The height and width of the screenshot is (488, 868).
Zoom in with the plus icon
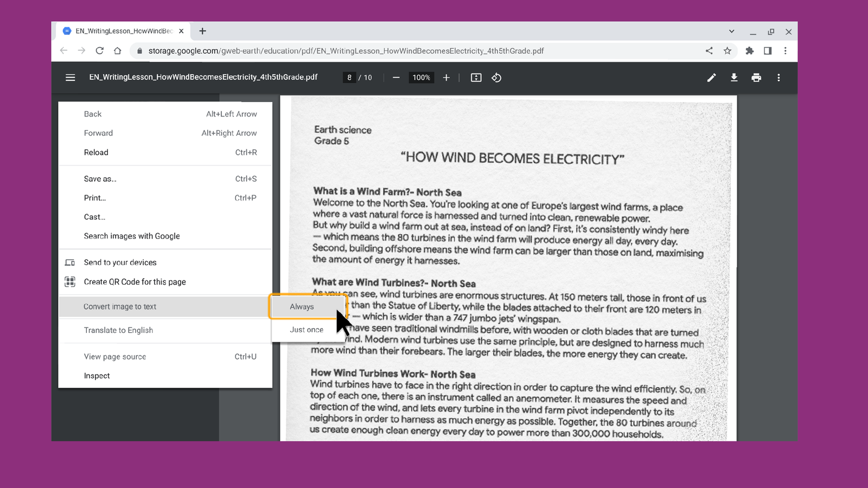446,77
